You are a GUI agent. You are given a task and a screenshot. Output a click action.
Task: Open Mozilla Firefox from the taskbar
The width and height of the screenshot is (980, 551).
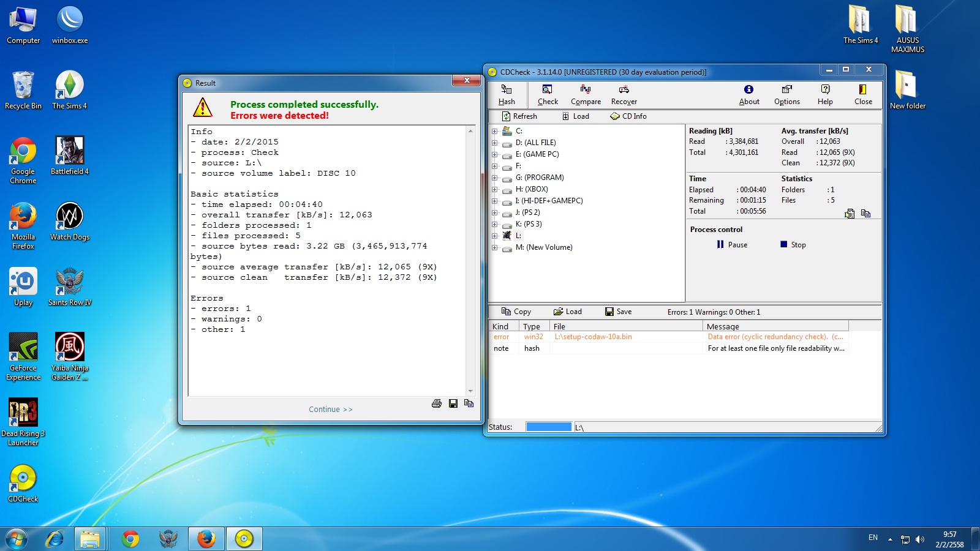click(x=206, y=539)
